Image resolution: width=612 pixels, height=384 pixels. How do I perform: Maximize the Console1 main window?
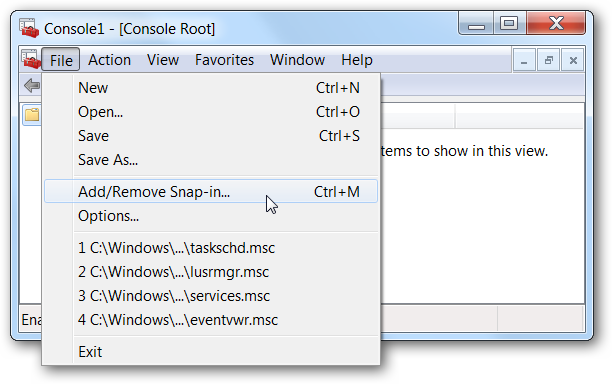[509, 23]
